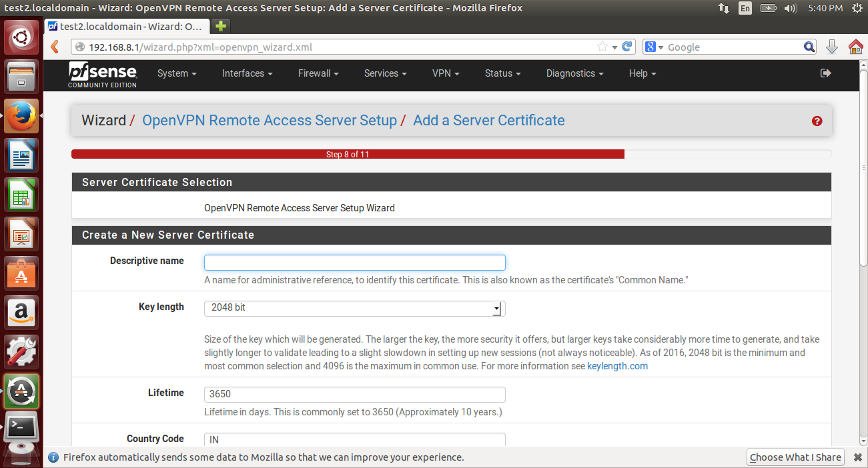This screenshot has height=468, width=868.
Task: Open the system power gear menu
Action: coord(857,8)
